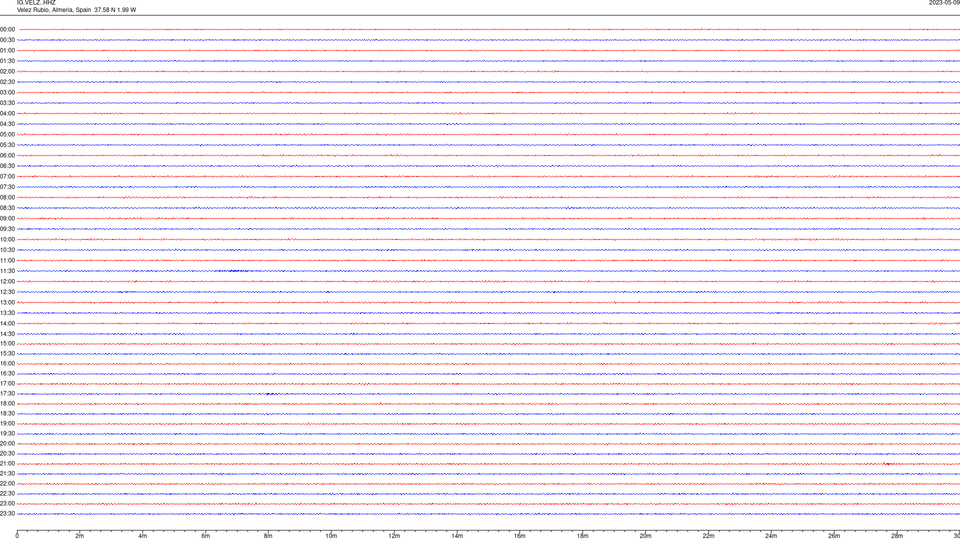Pick the 18:00 time label
This screenshot has height=540, width=960.
7,403
